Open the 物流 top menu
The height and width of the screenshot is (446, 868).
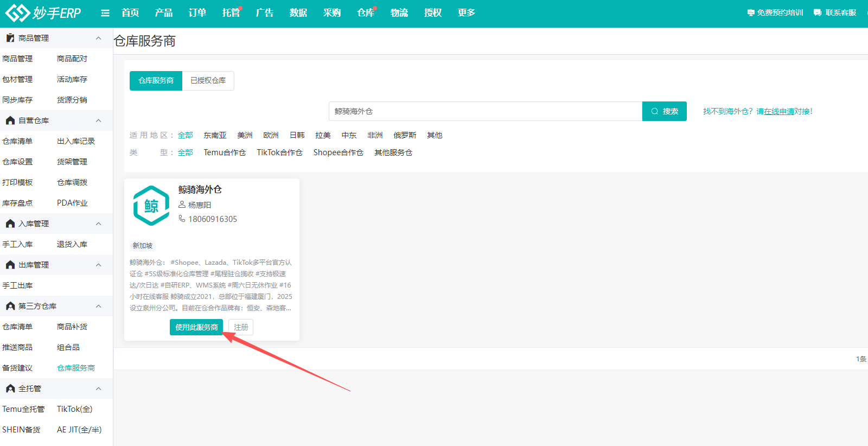(x=399, y=13)
